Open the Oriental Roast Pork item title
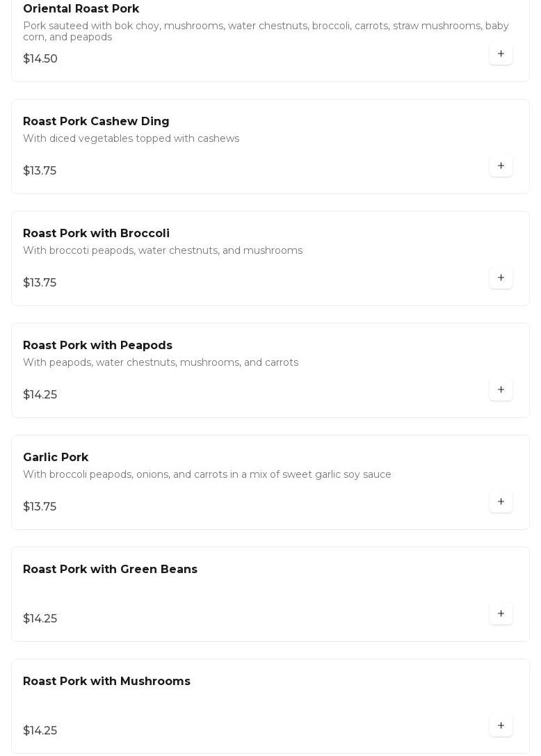 click(81, 9)
